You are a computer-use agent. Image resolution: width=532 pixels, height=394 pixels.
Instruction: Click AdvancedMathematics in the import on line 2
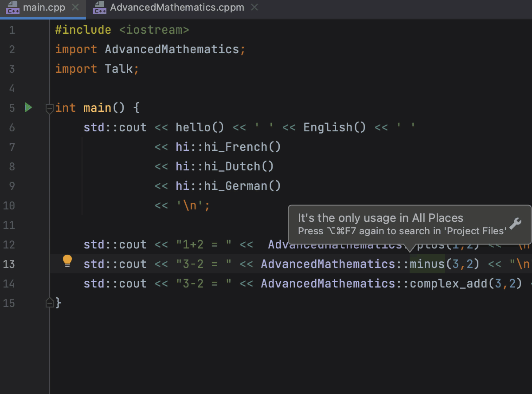(x=172, y=49)
